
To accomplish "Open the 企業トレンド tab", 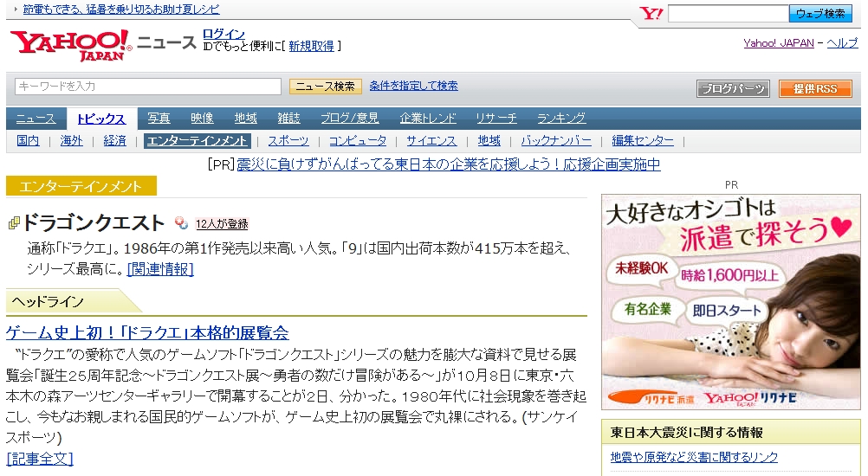I will pos(428,119).
